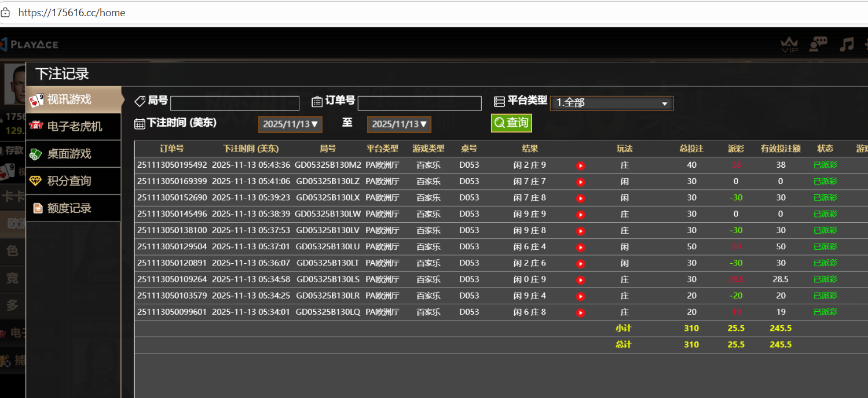Go to the 额度记录 tab
The width and height of the screenshot is (868, 398).
pos(74,208)
